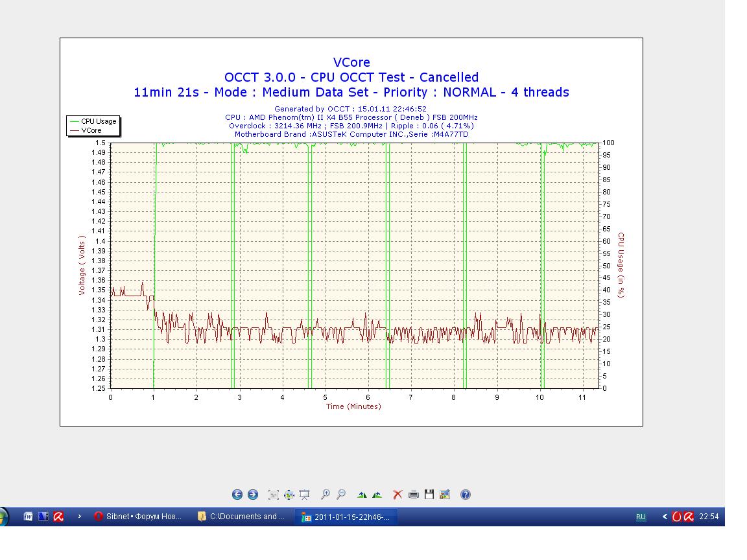Open the viewer Help
Image resolution: width=747 pixels, height=560 pixels.
click(466, 495)
